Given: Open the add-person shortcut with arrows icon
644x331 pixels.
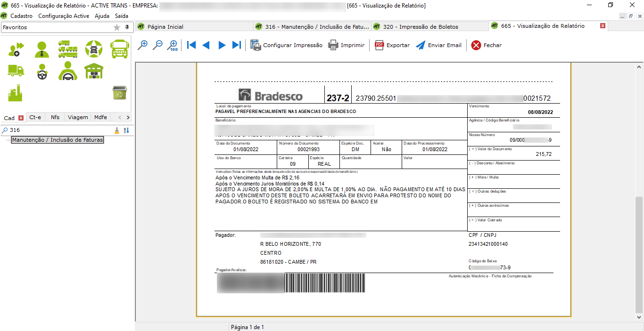Looking at the screenshot, I should pyautogui.click(x=16, y=49).
